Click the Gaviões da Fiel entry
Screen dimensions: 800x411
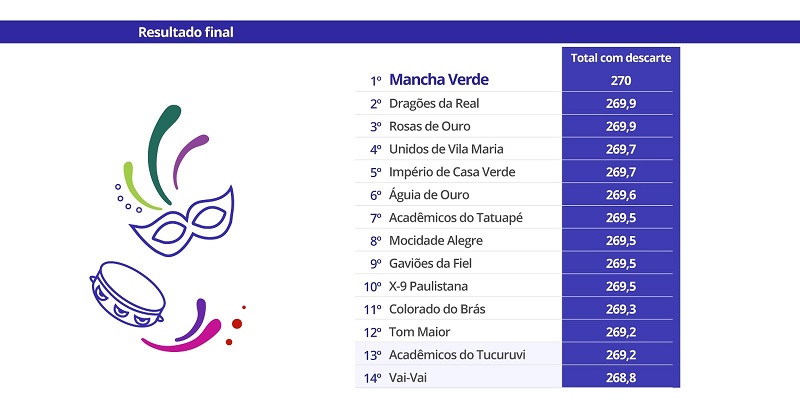(x=430, y=264)
